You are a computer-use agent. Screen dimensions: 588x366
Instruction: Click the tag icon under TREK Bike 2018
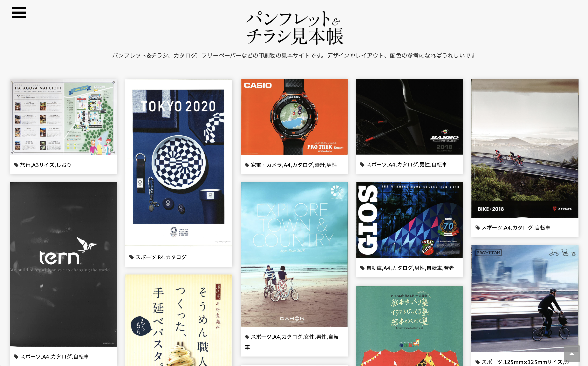click(x=478, y=228)
